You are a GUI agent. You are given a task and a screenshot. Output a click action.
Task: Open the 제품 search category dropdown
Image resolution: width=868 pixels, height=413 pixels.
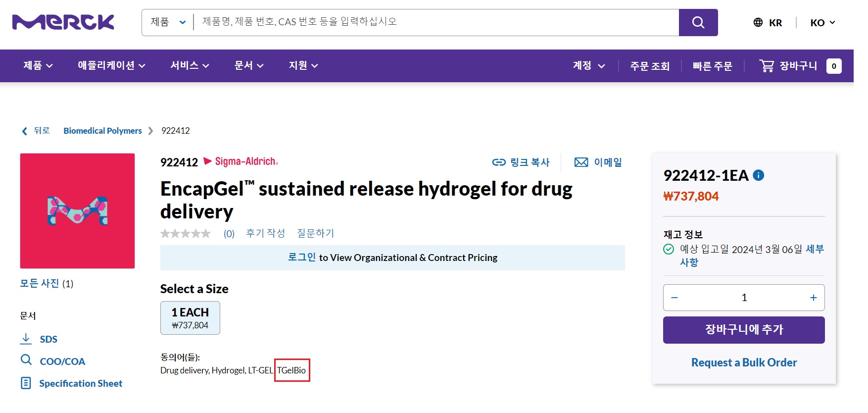tap(168, 22)
